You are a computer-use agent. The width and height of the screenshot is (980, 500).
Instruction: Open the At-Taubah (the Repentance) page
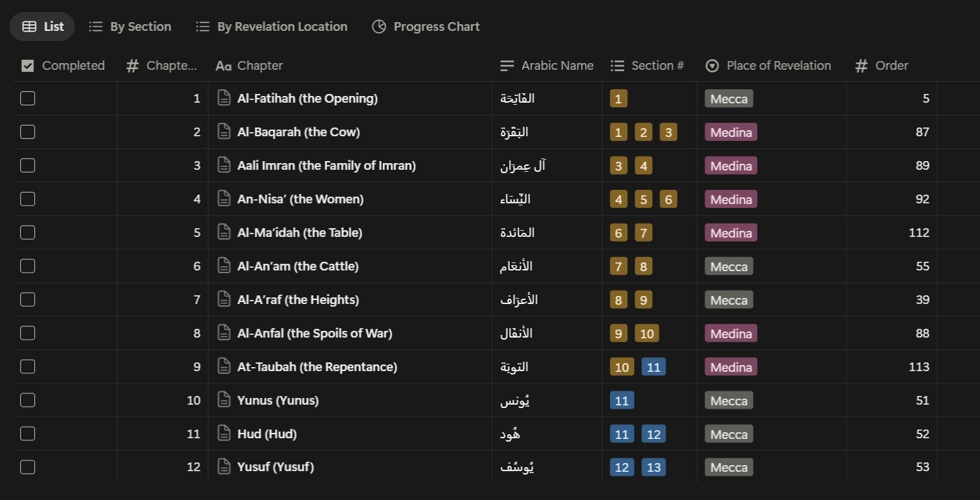pos(317,367)
